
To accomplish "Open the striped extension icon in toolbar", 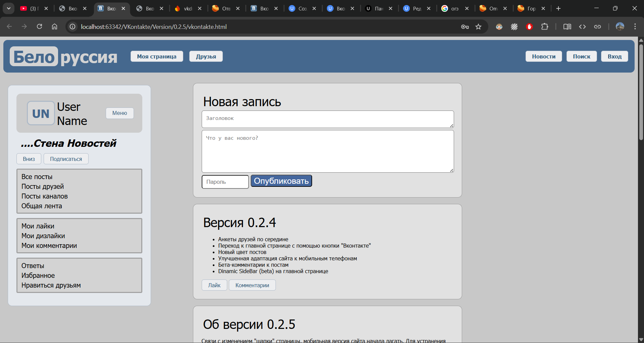I will pyautogui.click(x=514, y=27).
